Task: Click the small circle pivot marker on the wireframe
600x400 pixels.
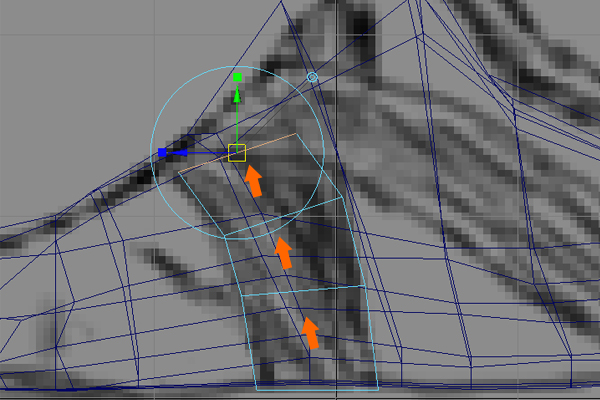Action: click(x=312, y=77)
